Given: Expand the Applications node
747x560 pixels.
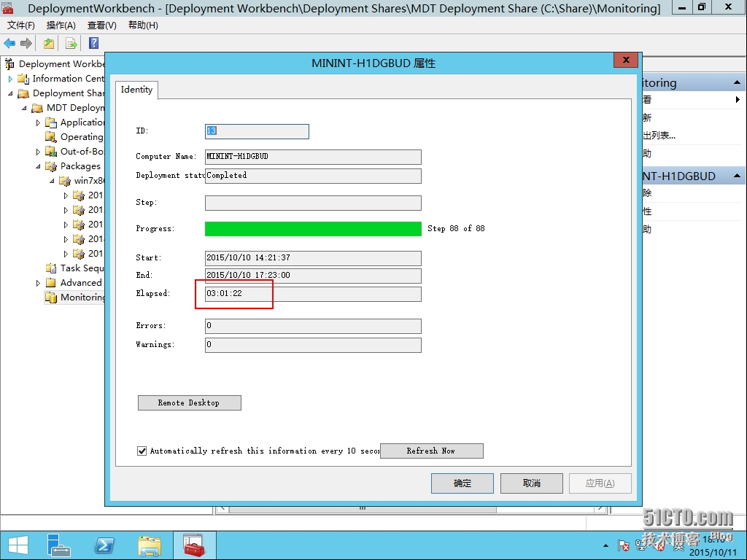Looking at the screenshot, I should 38,122.
